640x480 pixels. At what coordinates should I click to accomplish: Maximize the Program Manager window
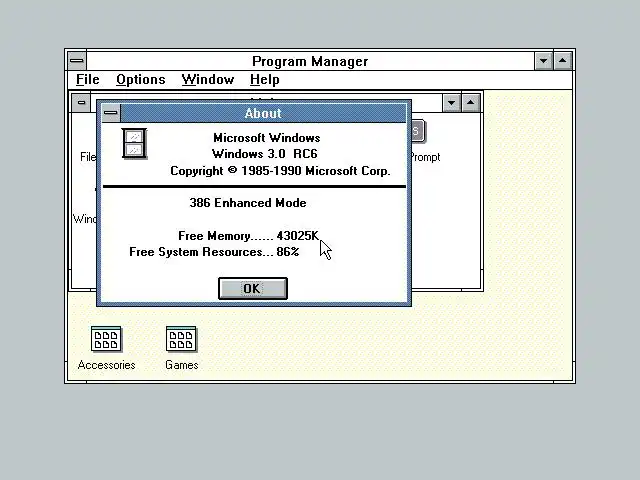pyautogui.click(x=563, y=61)
